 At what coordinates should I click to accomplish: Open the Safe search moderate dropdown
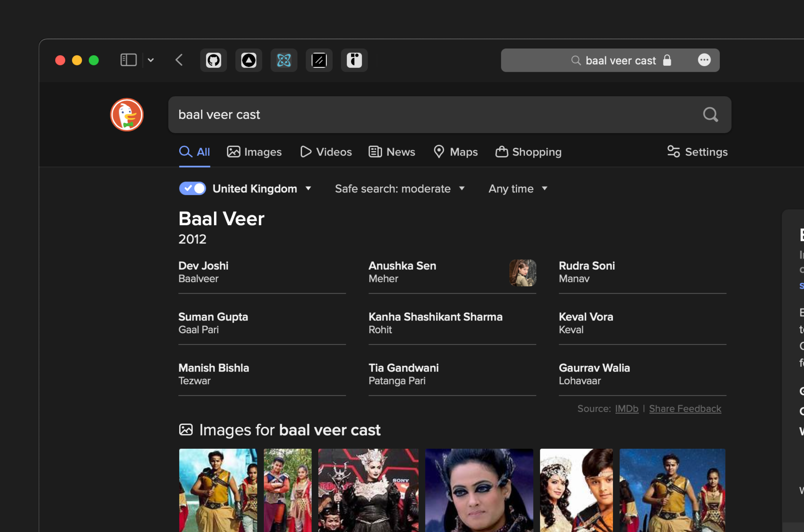[400, 189]
